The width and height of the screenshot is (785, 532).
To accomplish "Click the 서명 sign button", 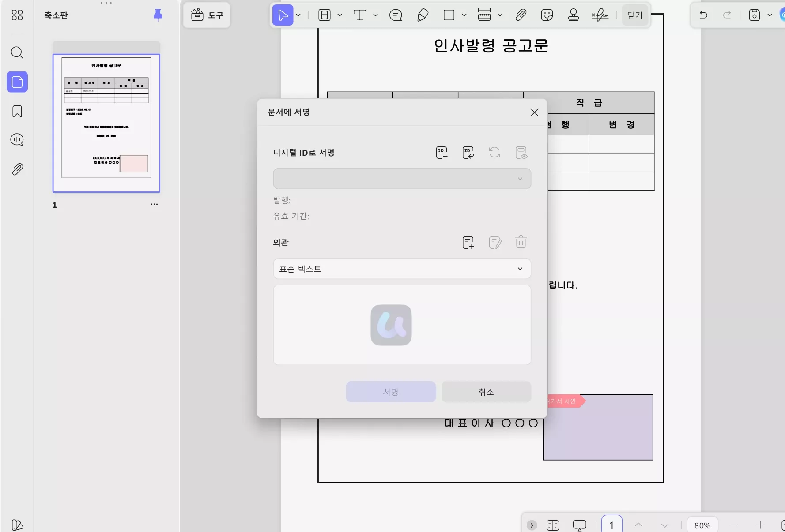I will click(x=391, y=392).
